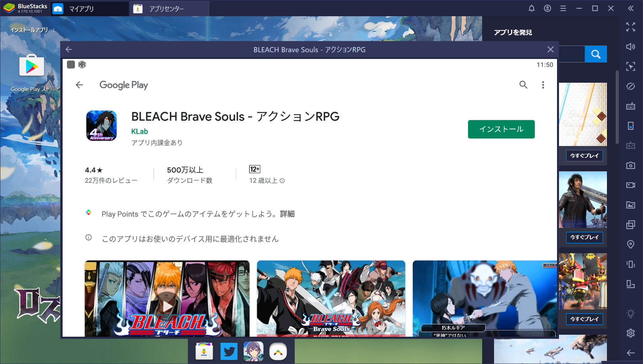643x364 pixels.
Task: Open search in Google Play
Action: 523,85
